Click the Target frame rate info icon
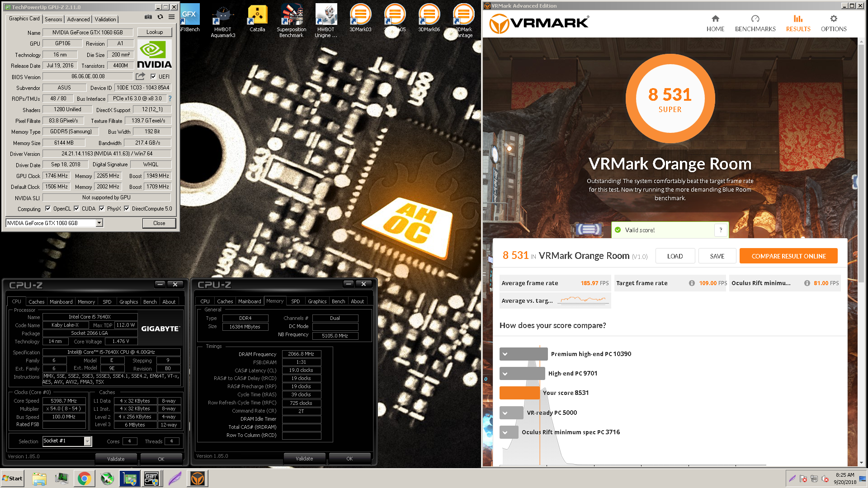This screenshot has height=488, width=868. (692, 283)
